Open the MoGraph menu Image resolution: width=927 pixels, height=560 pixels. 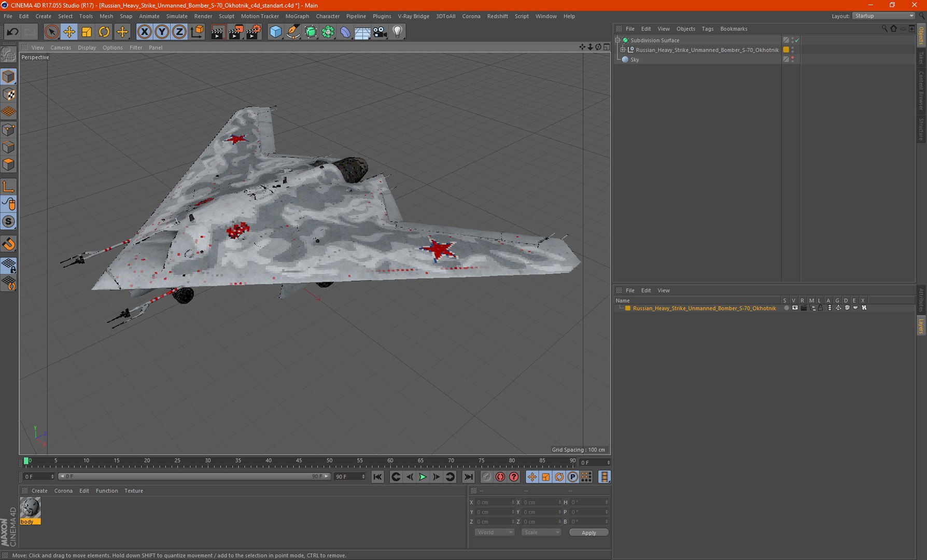click(x=297, y=16)
